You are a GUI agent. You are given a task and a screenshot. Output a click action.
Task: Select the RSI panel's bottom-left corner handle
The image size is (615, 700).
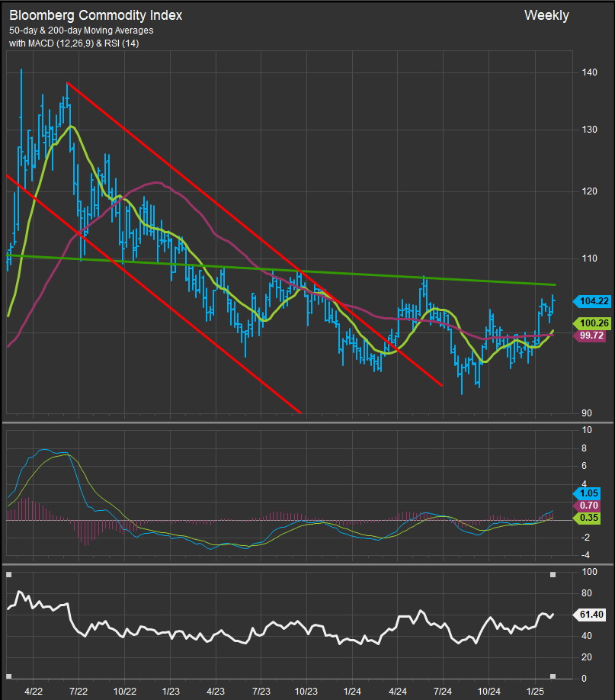coord(8,676)
